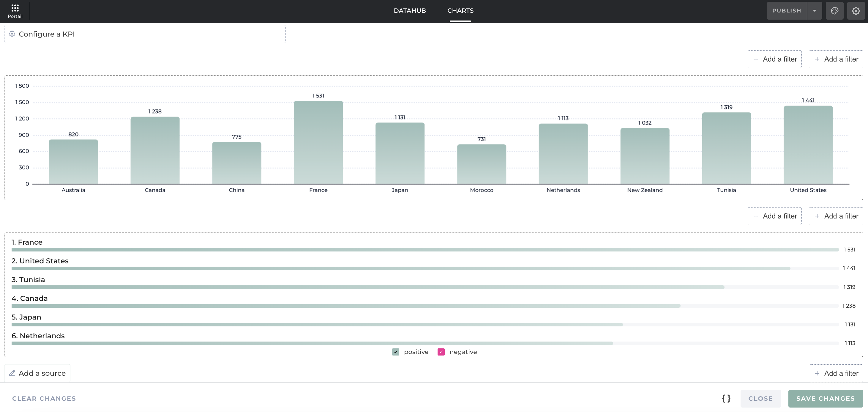The width and height of the screenshot is (868, 412).
Task: Open the settings gear icon
Action: click(x=856, y=11)
